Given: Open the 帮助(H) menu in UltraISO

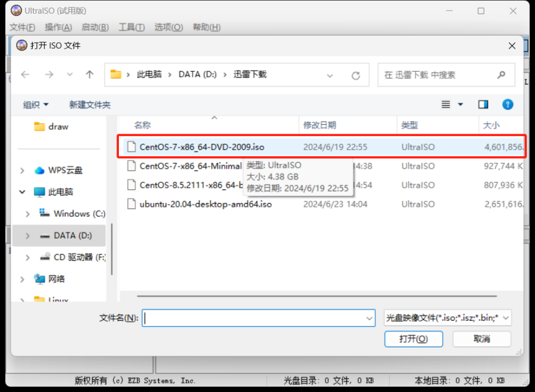Looking at the screenshot, I should (207, 27).
